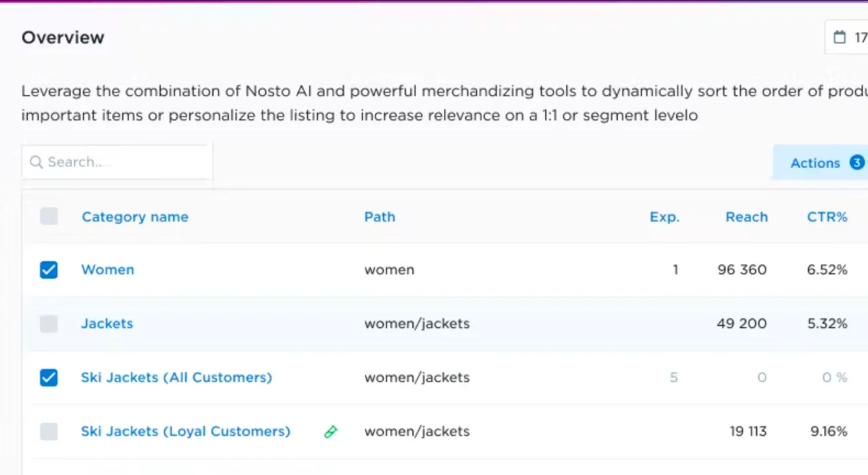
Task: Click the CTR value "5.32%"
Action: point(827,324)
